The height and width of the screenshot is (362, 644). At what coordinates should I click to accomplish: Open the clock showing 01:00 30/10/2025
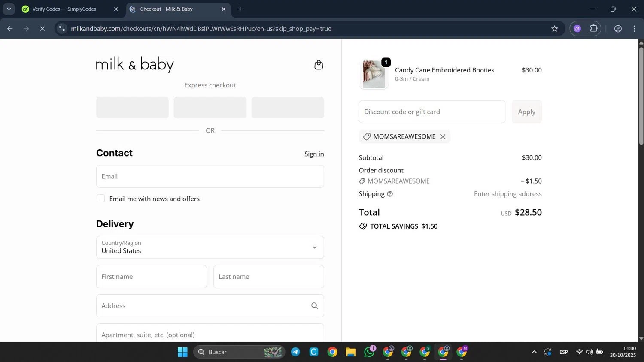tap(623, 352)
